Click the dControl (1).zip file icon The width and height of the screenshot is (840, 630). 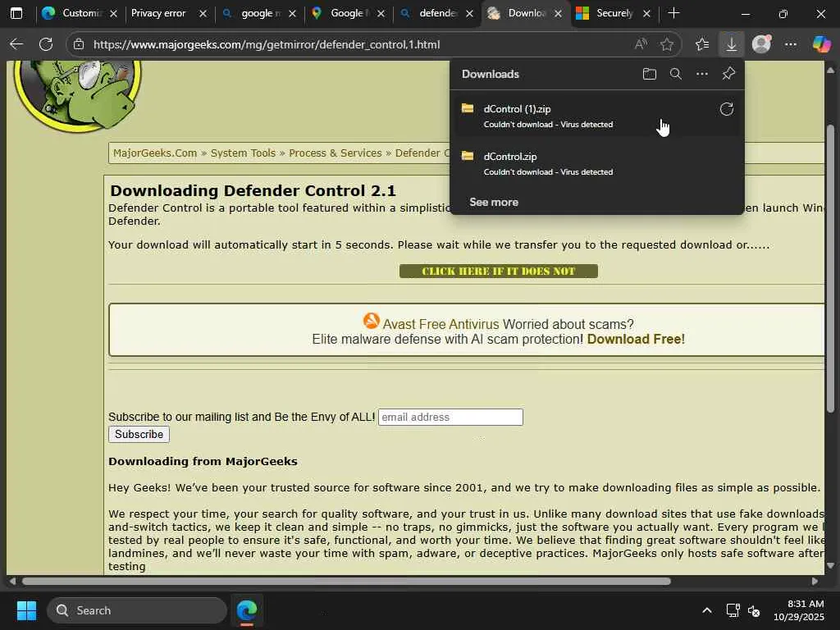click(468, 108)
